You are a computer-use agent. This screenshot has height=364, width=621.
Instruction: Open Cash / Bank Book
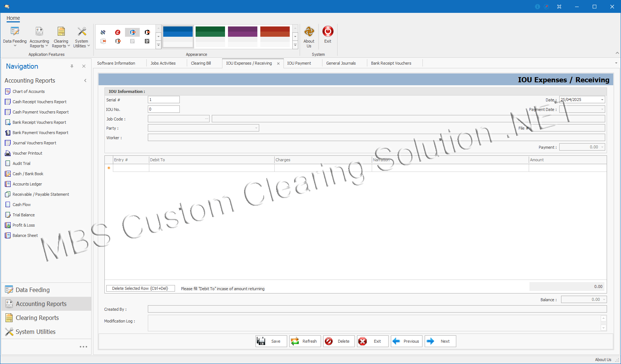(24, 174)
